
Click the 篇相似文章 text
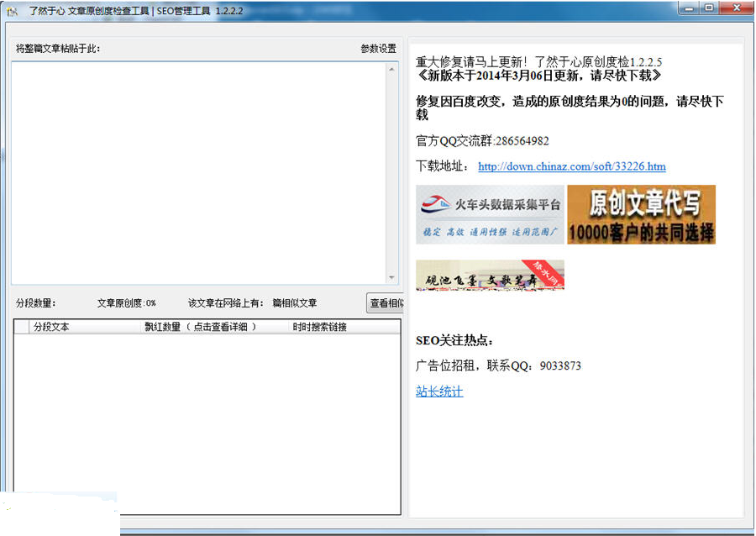[295, 303]
